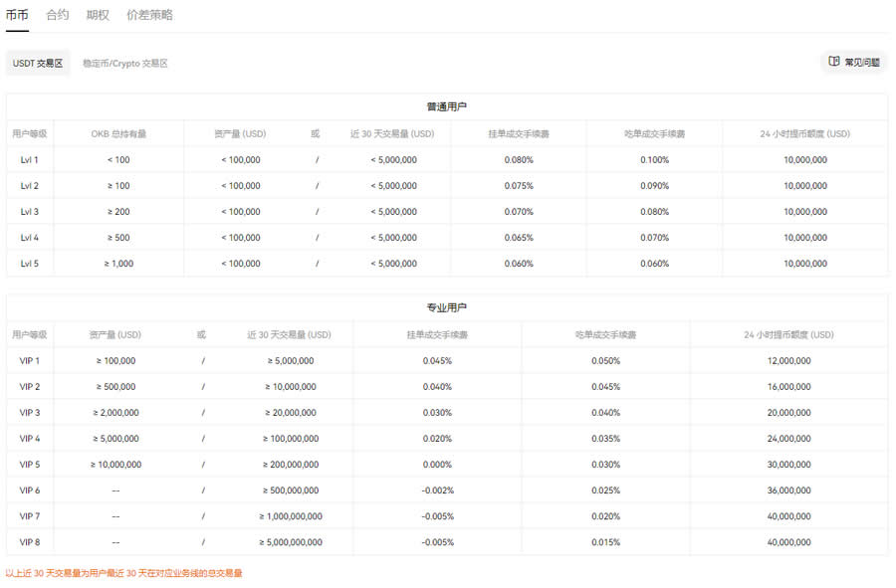Click the 专业用户 table header
This screenshot has width=896, height=588.
click(446, 308)
